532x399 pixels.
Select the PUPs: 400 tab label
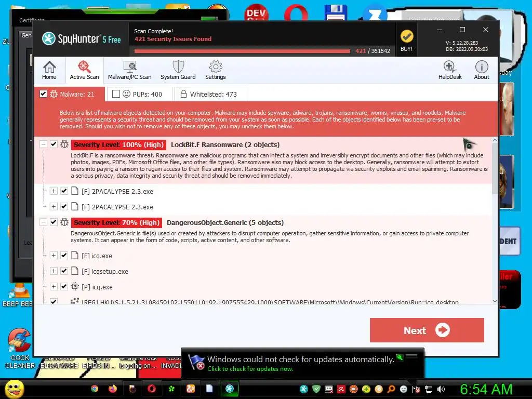[x=147, y=95]
